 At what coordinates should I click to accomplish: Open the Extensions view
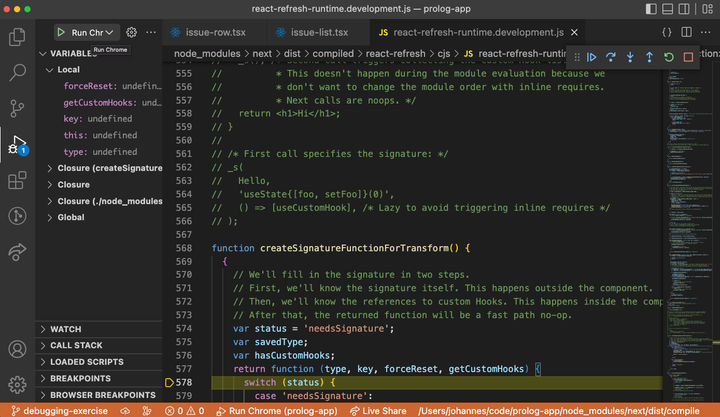click(x=17, y=181)
